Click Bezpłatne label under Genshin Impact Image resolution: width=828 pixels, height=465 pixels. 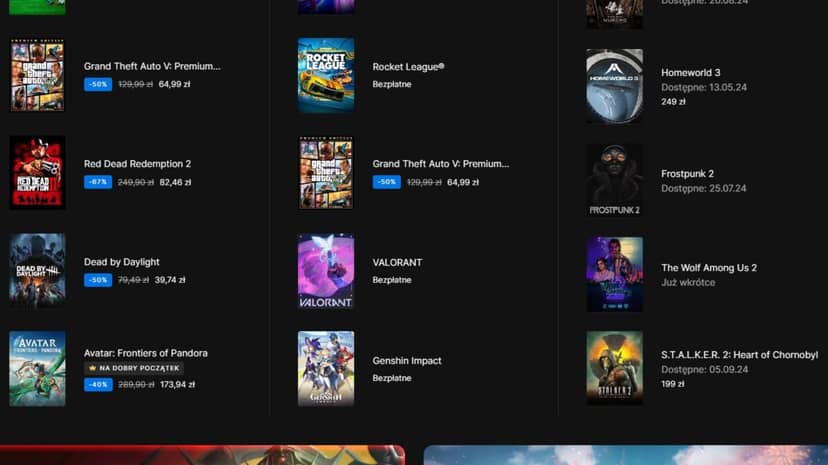(392, 378)
